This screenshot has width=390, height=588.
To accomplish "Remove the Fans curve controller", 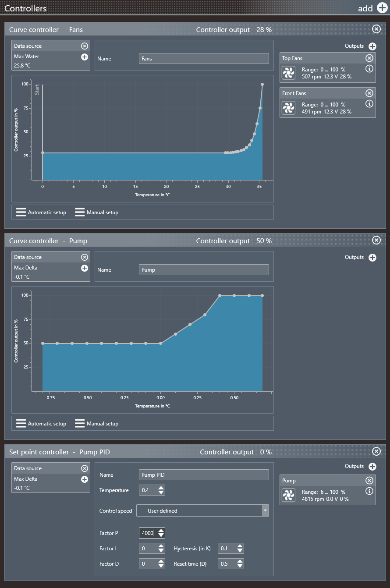I will tap(376, 29).
